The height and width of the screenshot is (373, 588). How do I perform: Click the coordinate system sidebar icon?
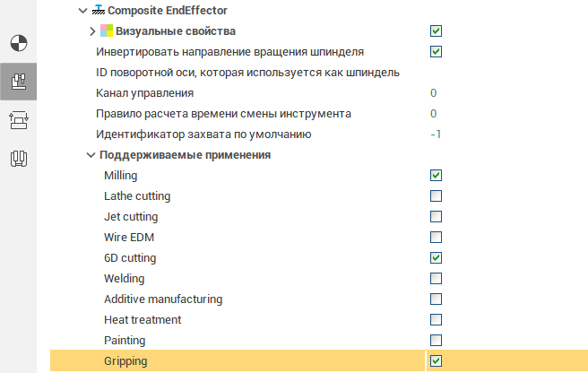click(18, 42)
